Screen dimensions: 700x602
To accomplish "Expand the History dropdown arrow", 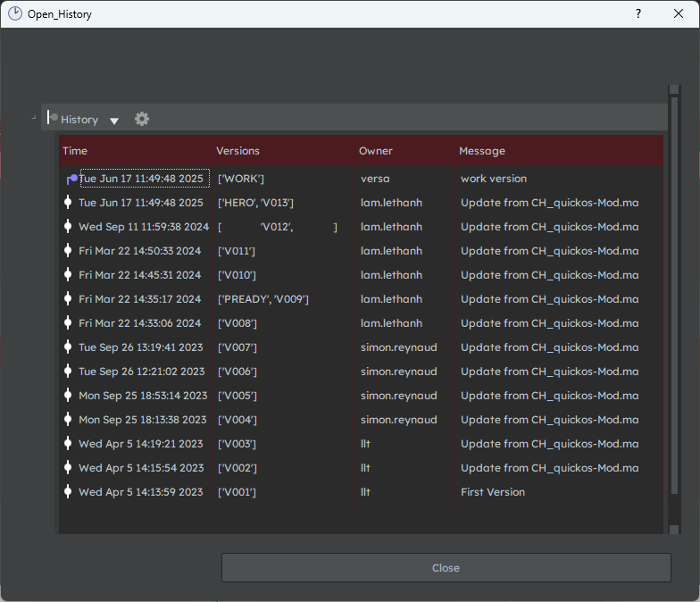I will click(x=114, y=121).
